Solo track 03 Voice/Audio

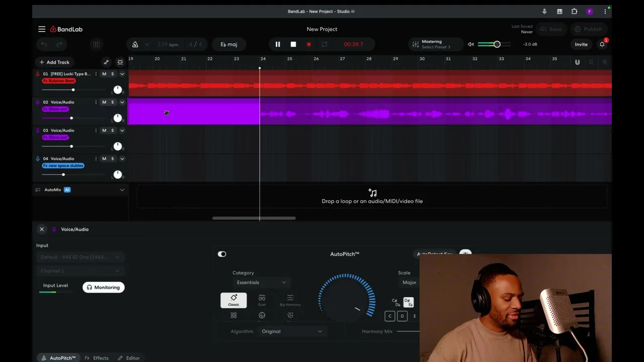click(113, 130)
